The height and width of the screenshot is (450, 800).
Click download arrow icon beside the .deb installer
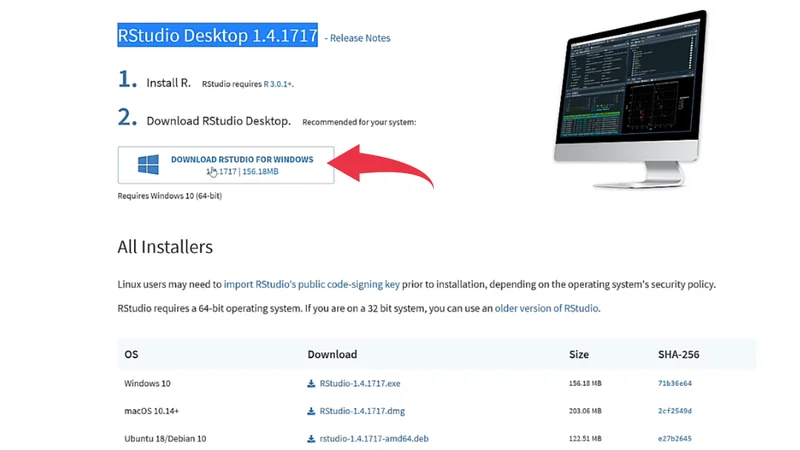(312, 438)
